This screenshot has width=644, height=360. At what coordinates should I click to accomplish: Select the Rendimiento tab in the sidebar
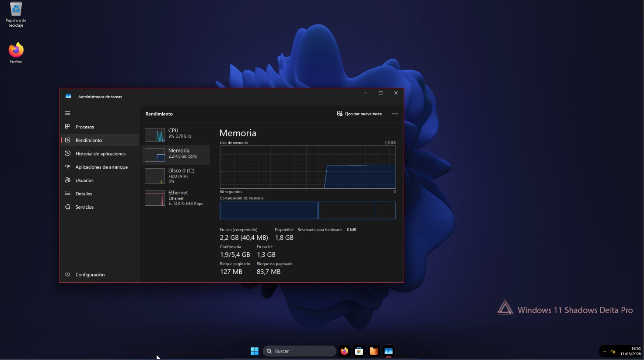pos(100,140)
